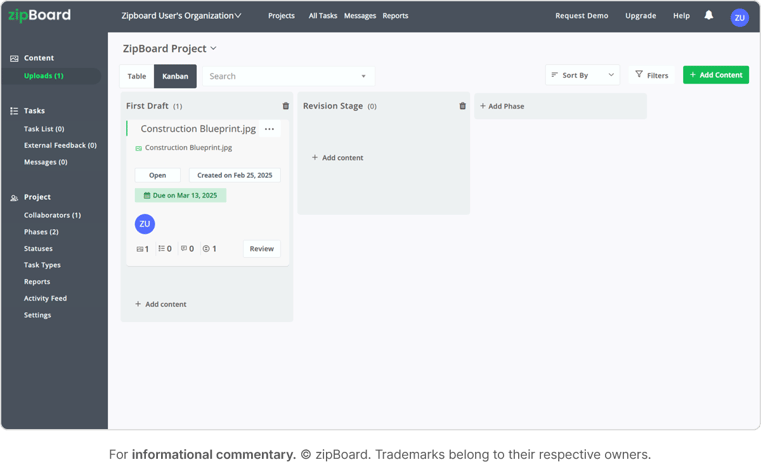Open Projects in the top navigation
761x462 pixels.
coord(281,16)
